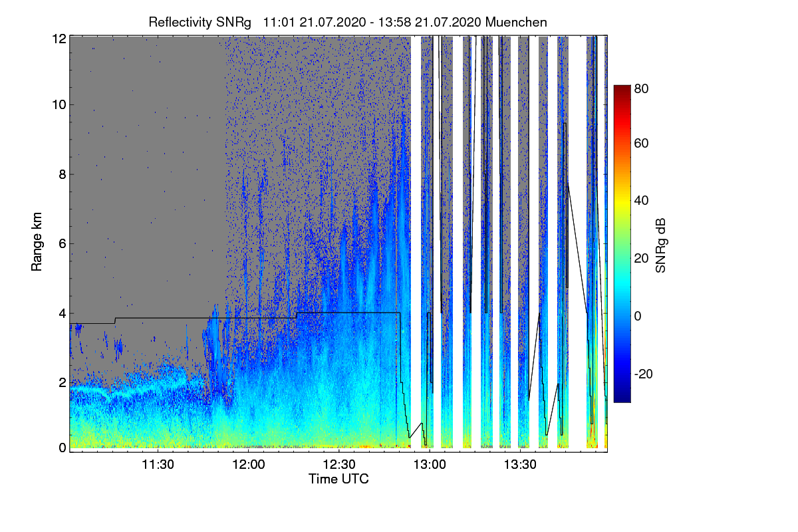Click the 'Time UTC' axis label
Screen dimensions: 798x532
click(x=338, y=479)
